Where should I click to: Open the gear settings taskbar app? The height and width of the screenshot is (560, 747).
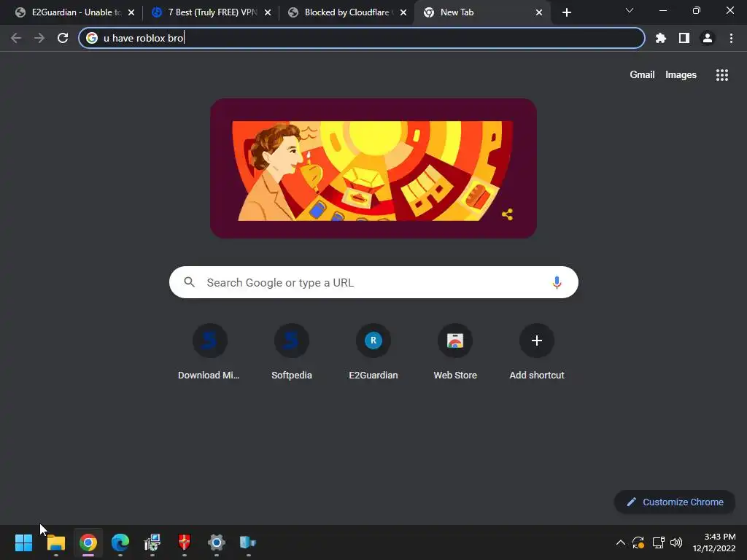216,542
